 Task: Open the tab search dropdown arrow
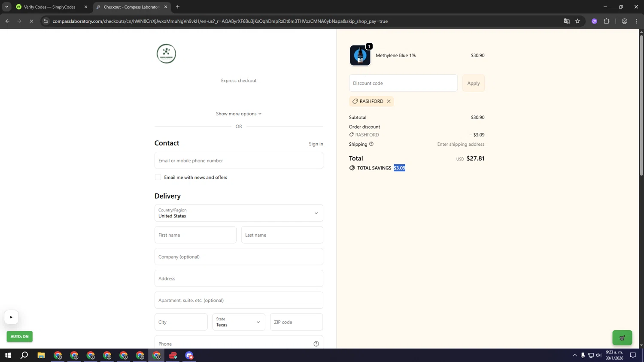(6, 7)
